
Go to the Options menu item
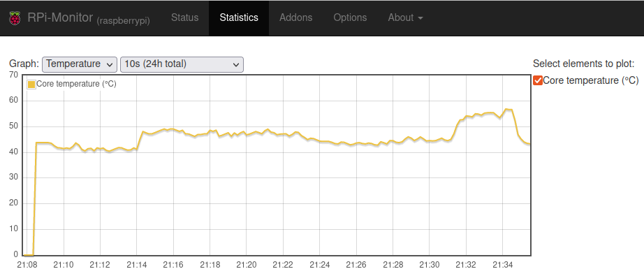coord(350,17)
